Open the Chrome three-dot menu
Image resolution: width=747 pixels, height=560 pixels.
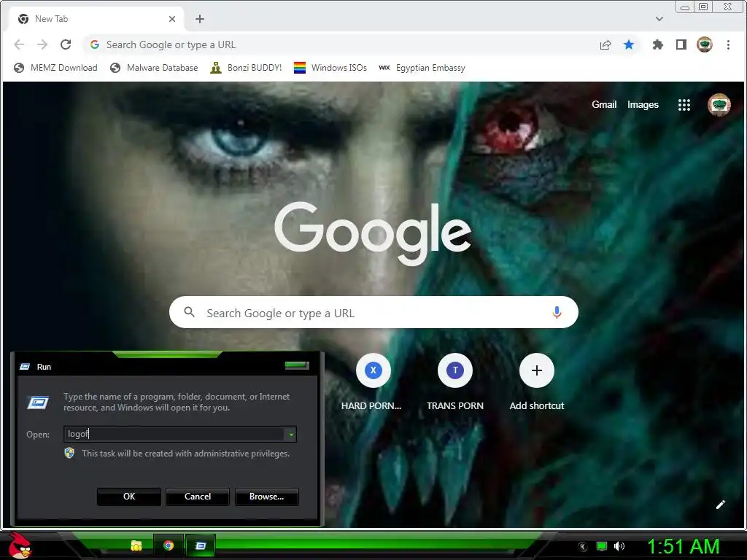[x=728, y=44]
